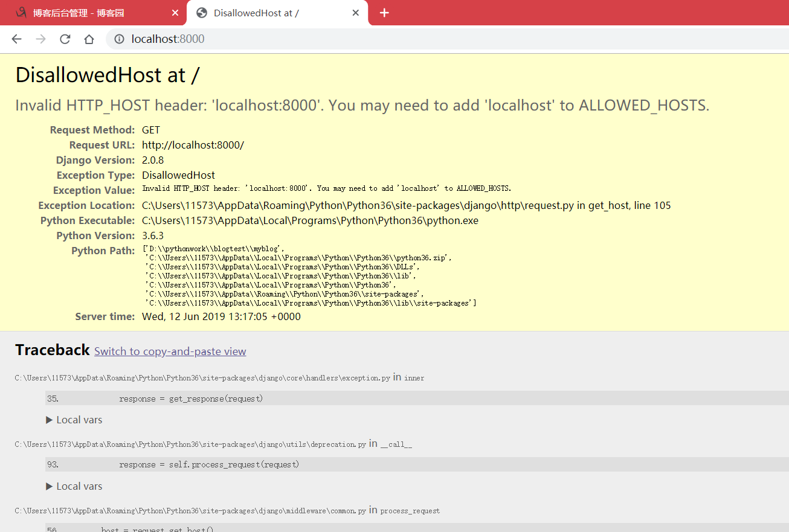The width and height of the screenshot is (789, 532).
Task: Click the Server time value Wed, 12 Jun 2019
Action: [221, 316]
